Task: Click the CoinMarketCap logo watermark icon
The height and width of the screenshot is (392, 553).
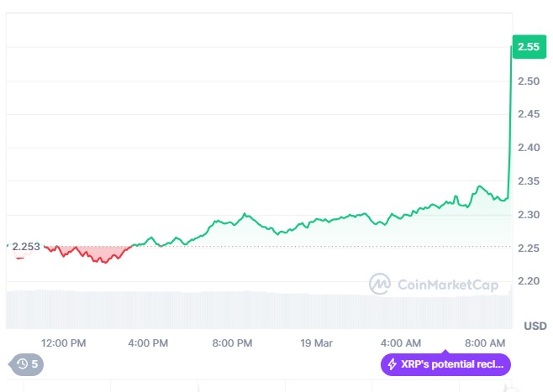Action: [x=381, y=284]
